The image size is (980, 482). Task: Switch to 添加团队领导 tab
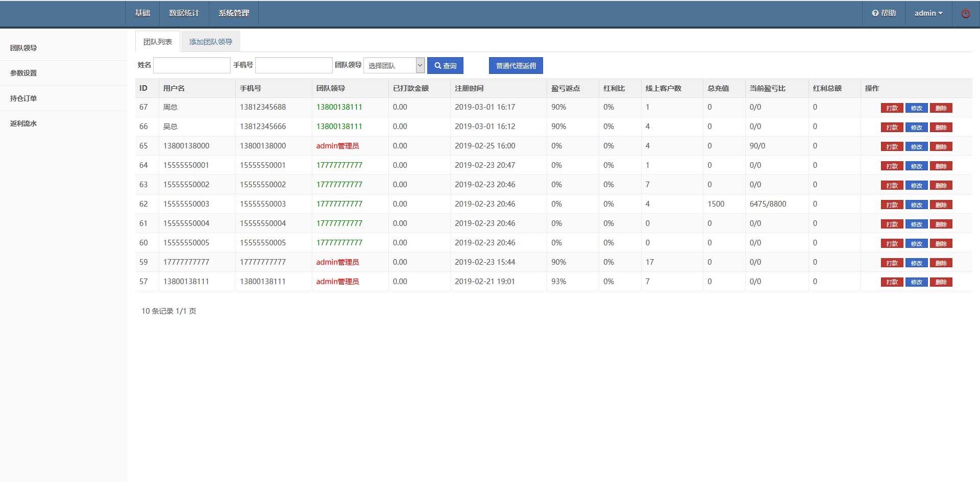click(210, 42)
